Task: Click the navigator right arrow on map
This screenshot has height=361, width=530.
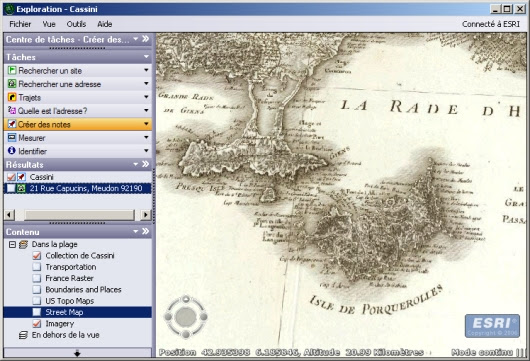Action: pos(203,317)
